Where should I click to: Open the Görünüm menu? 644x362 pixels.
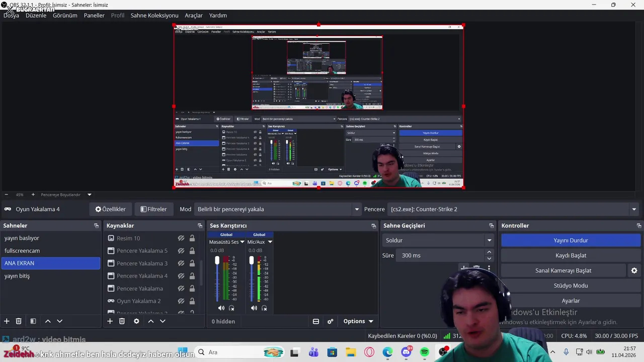coord(65,16)
